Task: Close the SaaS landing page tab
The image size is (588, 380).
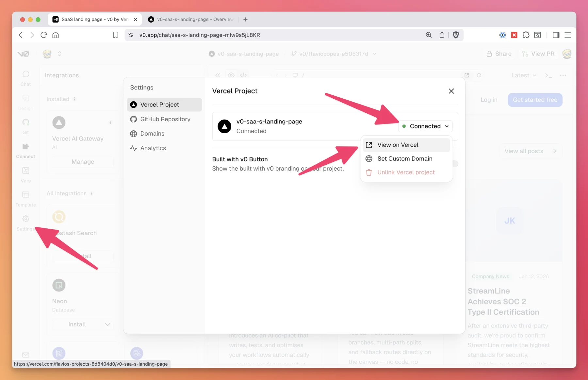Action: point(136,19)
